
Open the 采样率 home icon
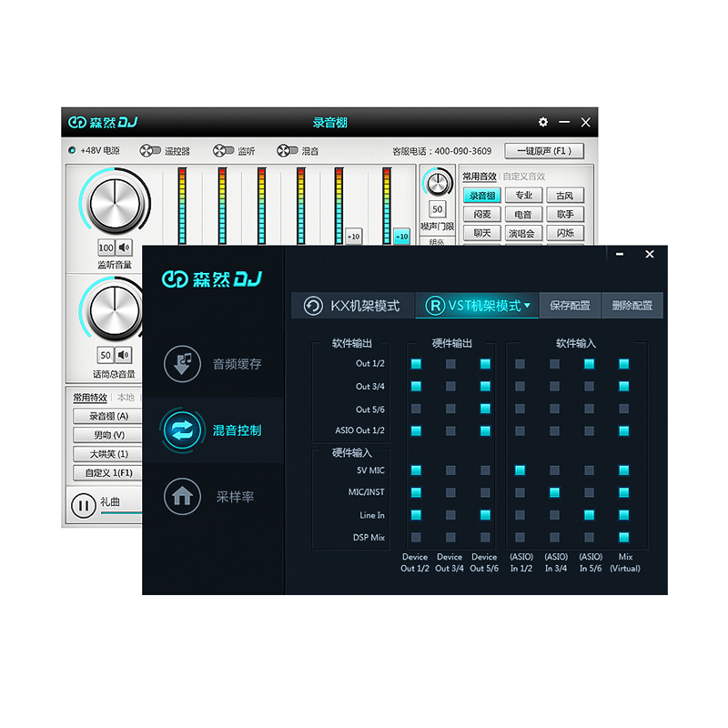point(182,497)
